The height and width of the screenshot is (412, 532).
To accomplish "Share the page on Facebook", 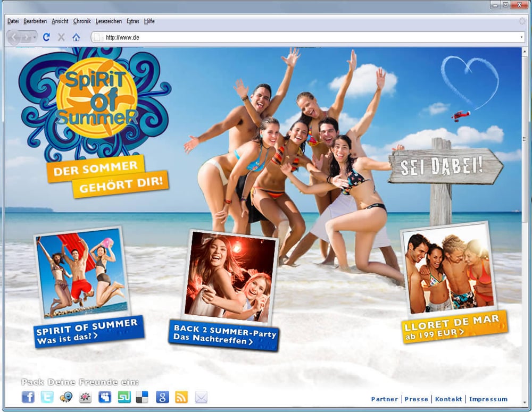I will coord(28,397).
